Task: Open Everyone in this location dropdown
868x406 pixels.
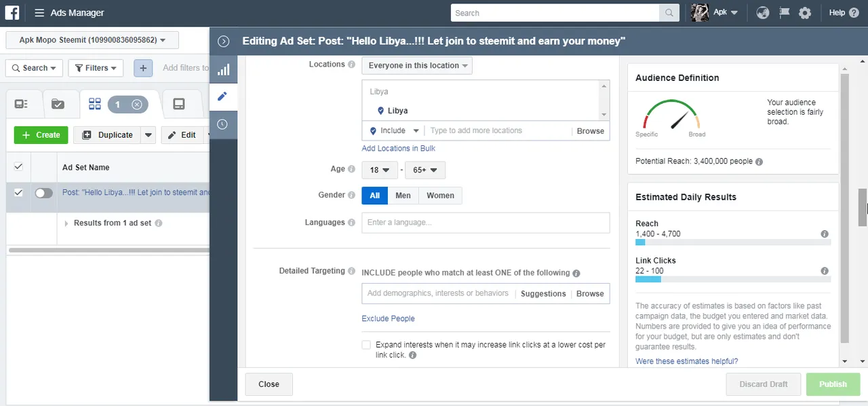Action: [x=417, y=66]
